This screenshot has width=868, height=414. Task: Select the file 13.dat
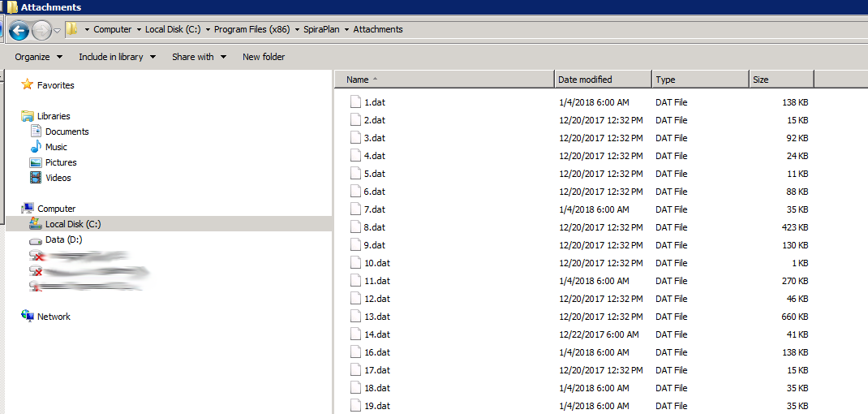pos(376,317)
